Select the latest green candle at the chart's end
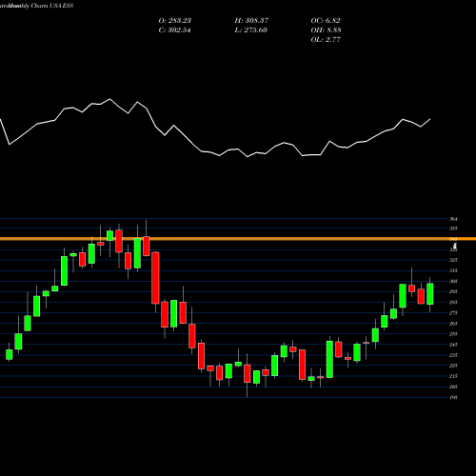This screenshot has height=476, width=476. coord(430,294)
